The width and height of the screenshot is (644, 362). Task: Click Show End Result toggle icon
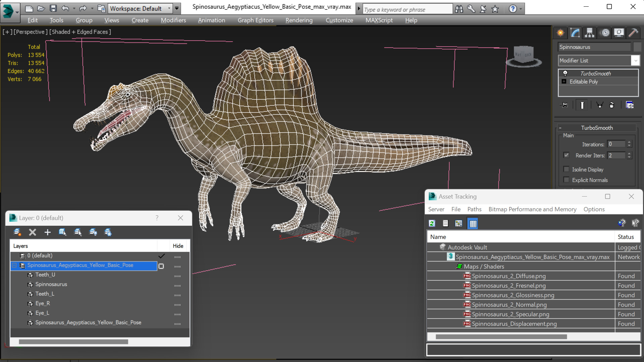(x=582, y=105)
